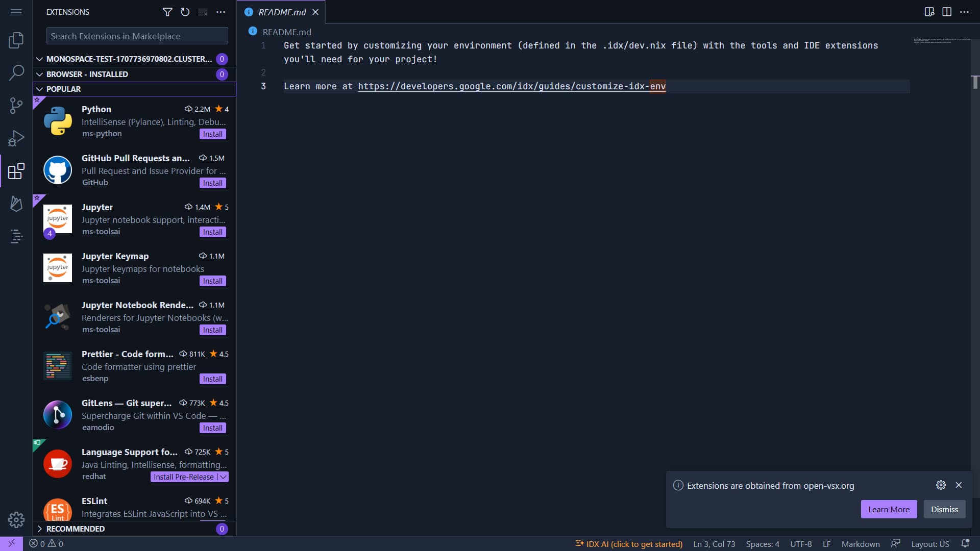The height and width of the screenshot is (551, 980).
Task: Install the Jupyter extension
Action: click(x=212, y=232)
